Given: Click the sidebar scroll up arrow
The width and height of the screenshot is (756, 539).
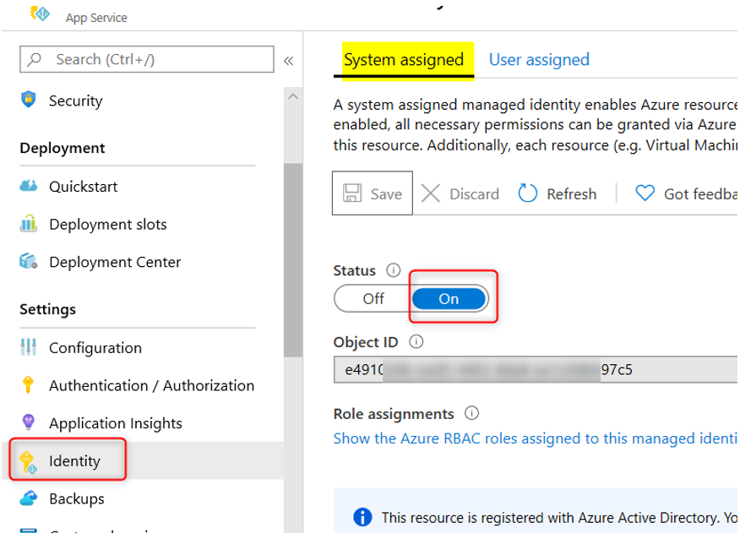Looking at the screenshot, I should [292, 96].
